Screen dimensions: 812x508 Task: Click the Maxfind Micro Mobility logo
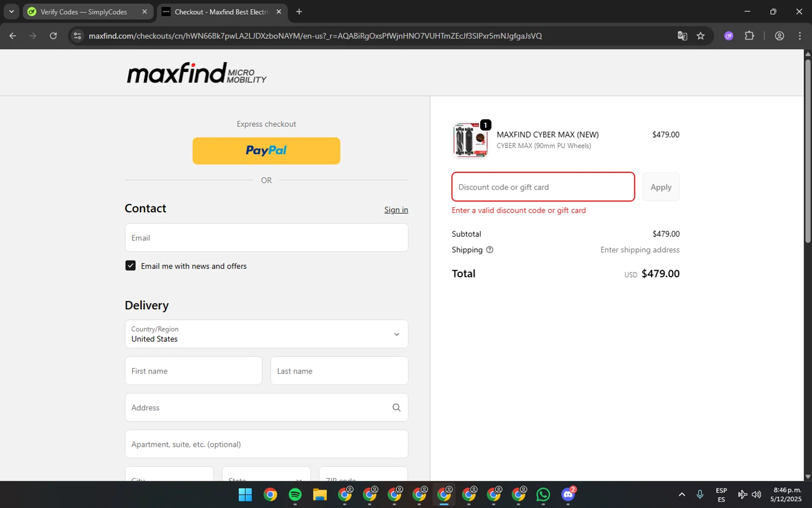[x=197, y=73]
